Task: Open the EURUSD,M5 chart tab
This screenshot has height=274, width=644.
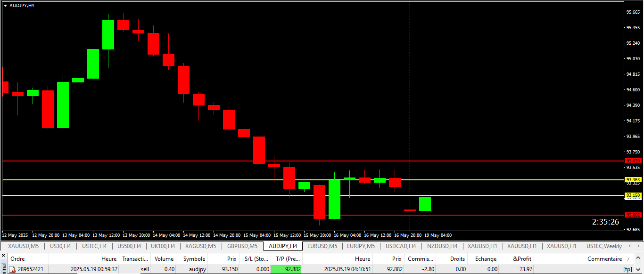Action: [x=322, y=246]
